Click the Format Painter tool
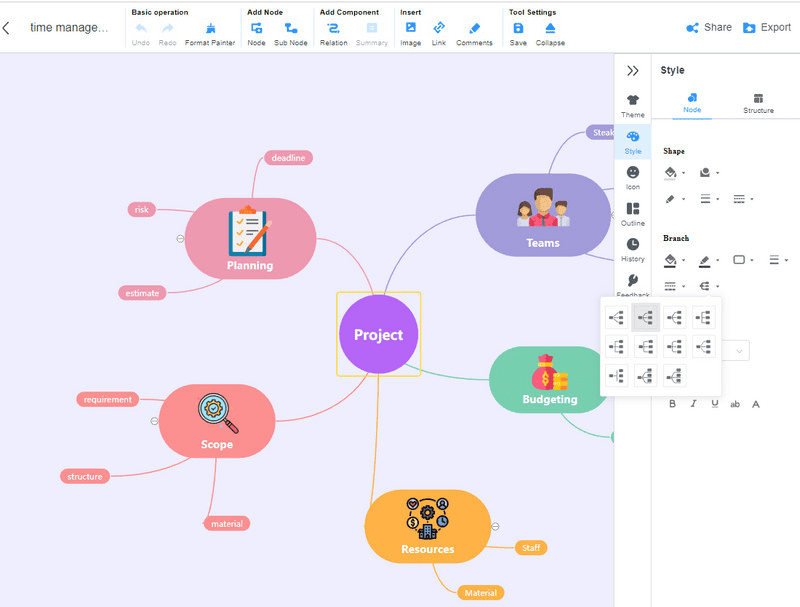This screenshot has height=607, width=800. (x=210, y=33)
